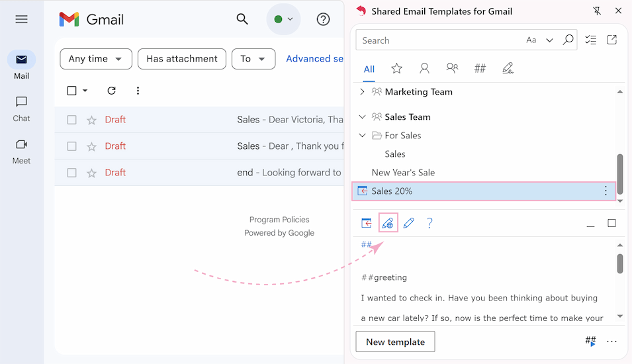The image size is (632, 364).
Task: Star the 'end - Looking forward' draft
Action: tap(91, 173)
